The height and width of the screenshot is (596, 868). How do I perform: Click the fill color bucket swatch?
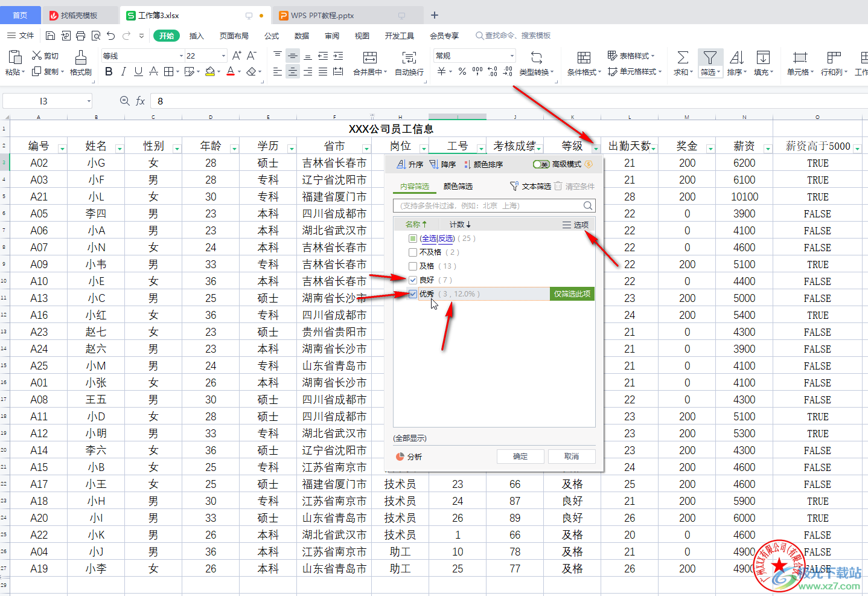(x=209, y=72)
